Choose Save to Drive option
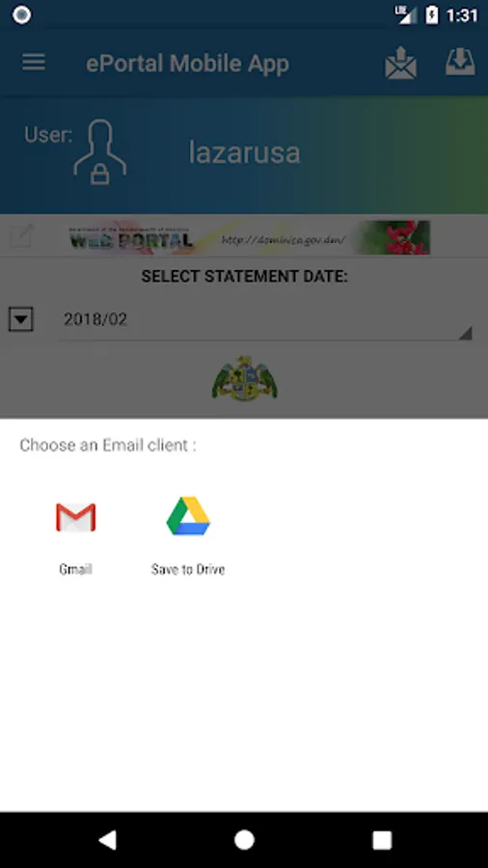 point(188,516)
